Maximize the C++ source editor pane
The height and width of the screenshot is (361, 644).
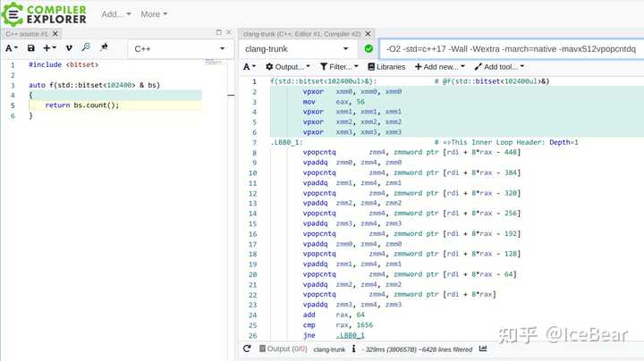[220, 33]
